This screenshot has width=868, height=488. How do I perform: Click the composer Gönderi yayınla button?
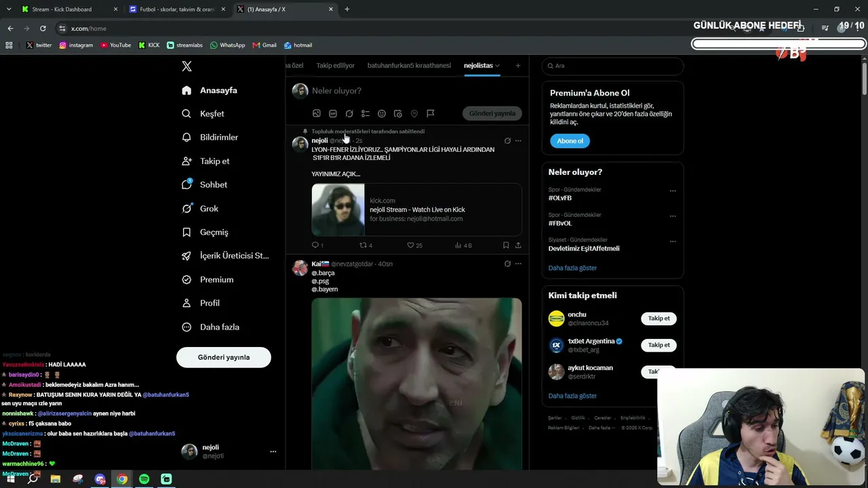coord(492,113)
